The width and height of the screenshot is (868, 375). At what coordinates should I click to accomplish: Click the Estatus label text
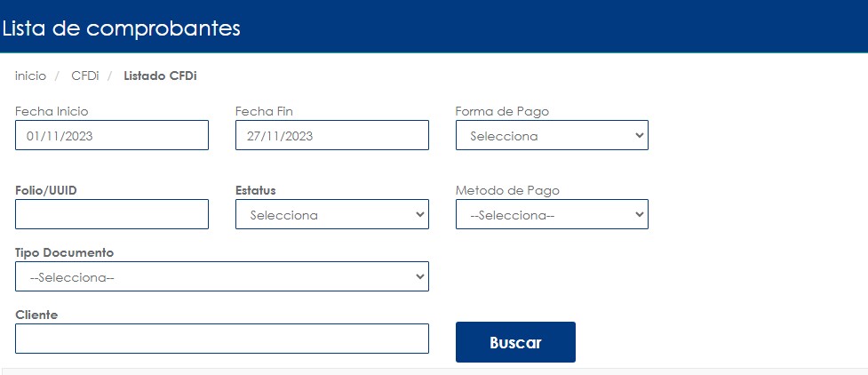(256, 190)
